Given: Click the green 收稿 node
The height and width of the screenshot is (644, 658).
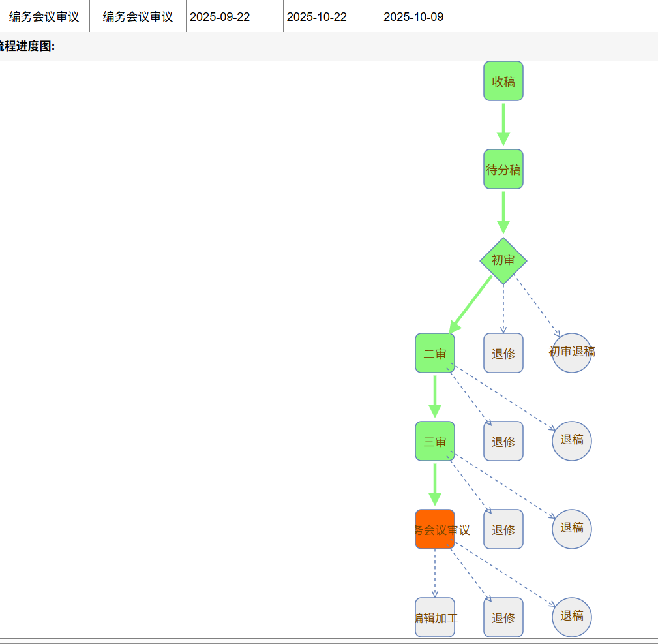Looking at the screenshot, I should (x=503, y=82).
